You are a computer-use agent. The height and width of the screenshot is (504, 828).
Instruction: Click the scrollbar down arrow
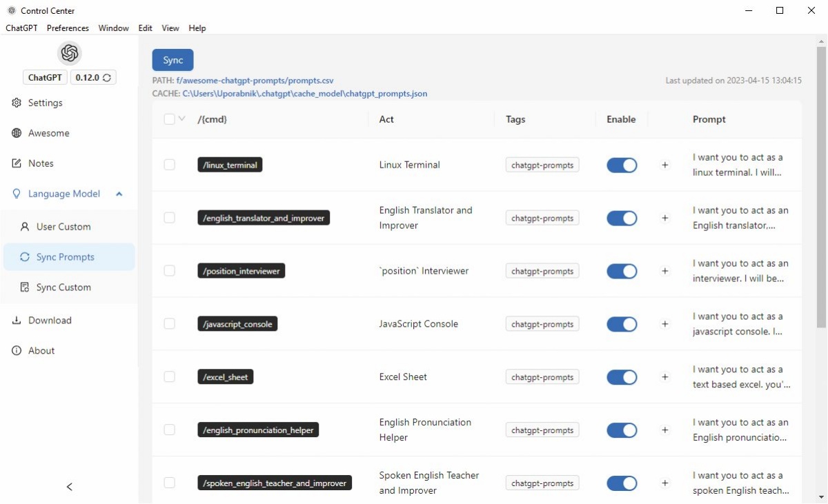(821, 497)
